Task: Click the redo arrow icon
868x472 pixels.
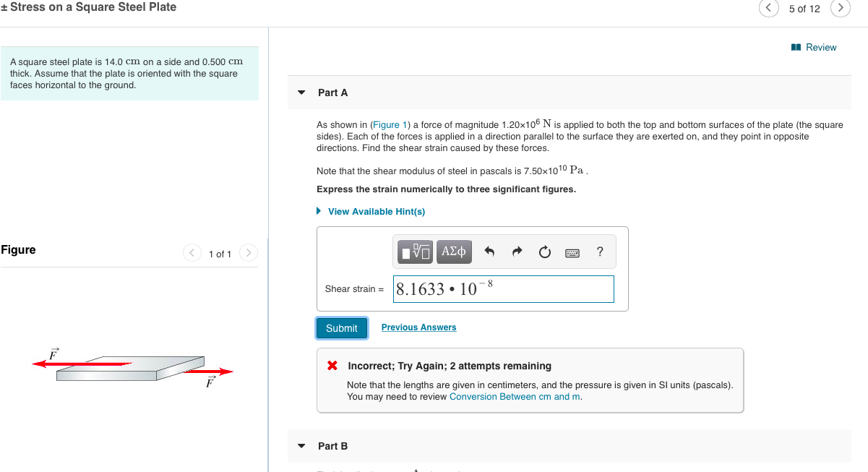Action: 517,252
